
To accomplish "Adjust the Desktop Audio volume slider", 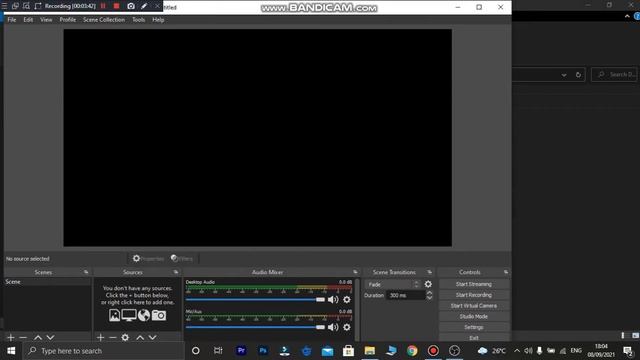I will tap(255, 300).
